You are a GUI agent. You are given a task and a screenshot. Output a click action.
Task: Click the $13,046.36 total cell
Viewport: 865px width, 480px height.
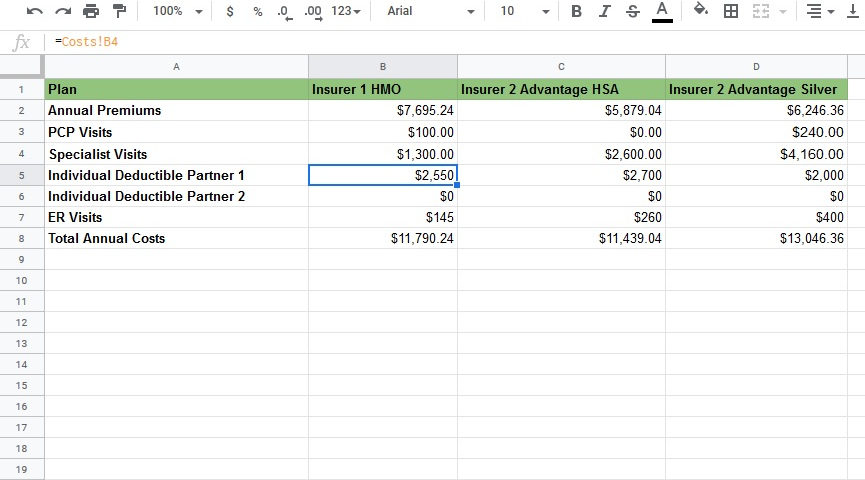756,238
